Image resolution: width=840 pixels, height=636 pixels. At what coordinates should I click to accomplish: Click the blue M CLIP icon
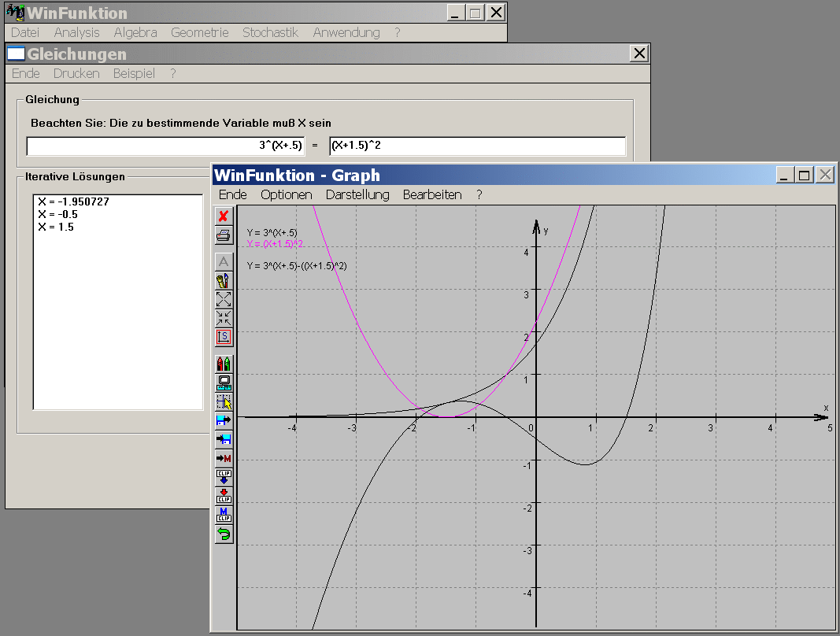click(x=224, y=515)
